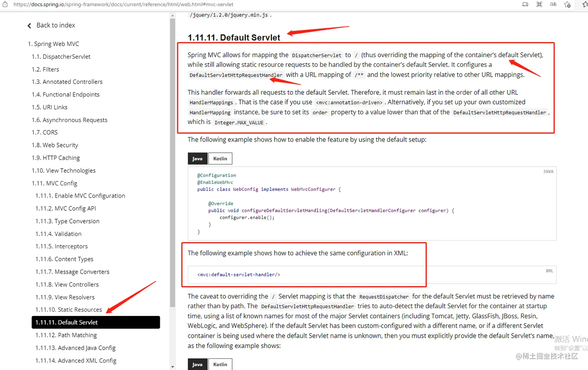Click sidebar scrollbar down arrow
588x370 pixels.
click(173, 367)
